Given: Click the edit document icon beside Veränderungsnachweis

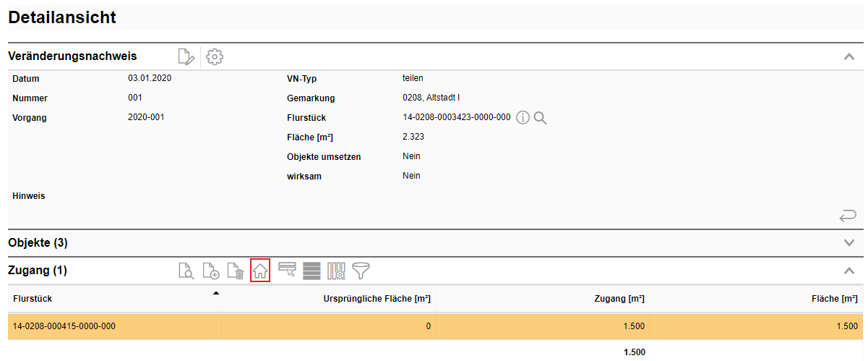Looking at the screenshot, I should (186, 56).
